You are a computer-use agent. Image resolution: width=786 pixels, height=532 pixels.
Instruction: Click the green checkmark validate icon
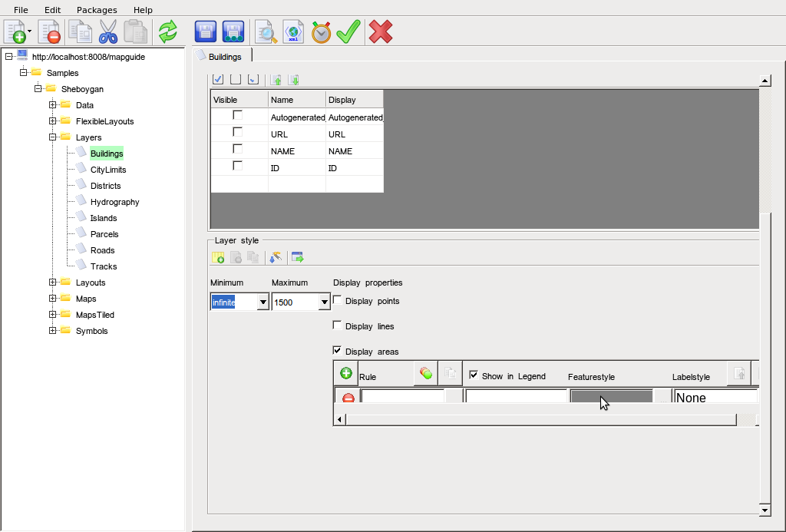[x=348, y=31]
